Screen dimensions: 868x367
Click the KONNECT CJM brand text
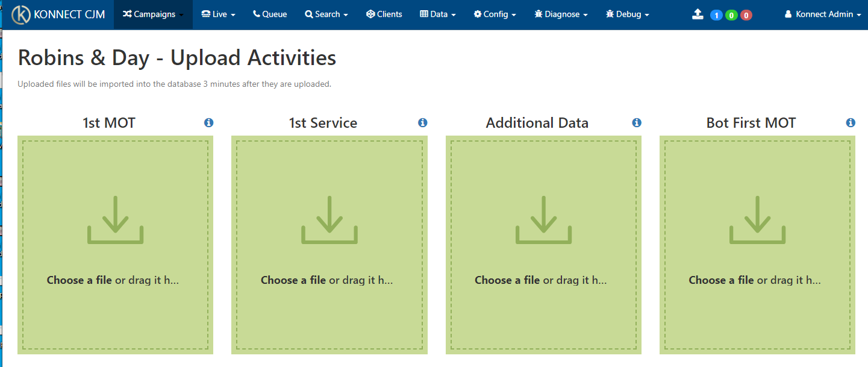click(x=69, y=14)
